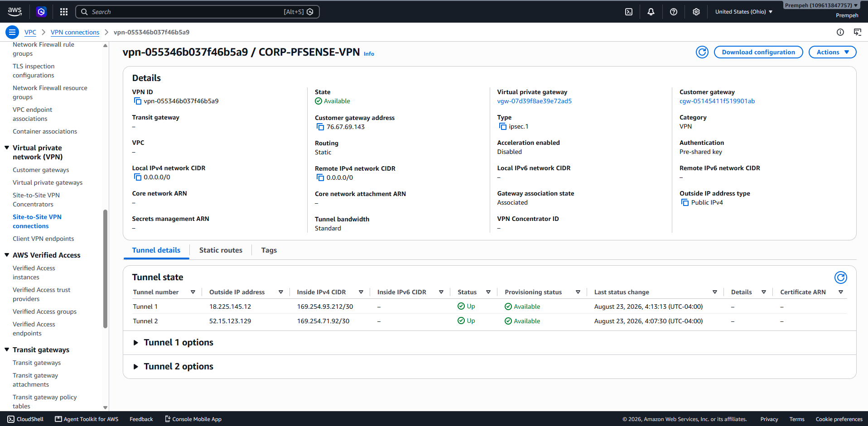Sort by Tunnel number column
This screenshot has height=426, width=868.
point(193,292)
